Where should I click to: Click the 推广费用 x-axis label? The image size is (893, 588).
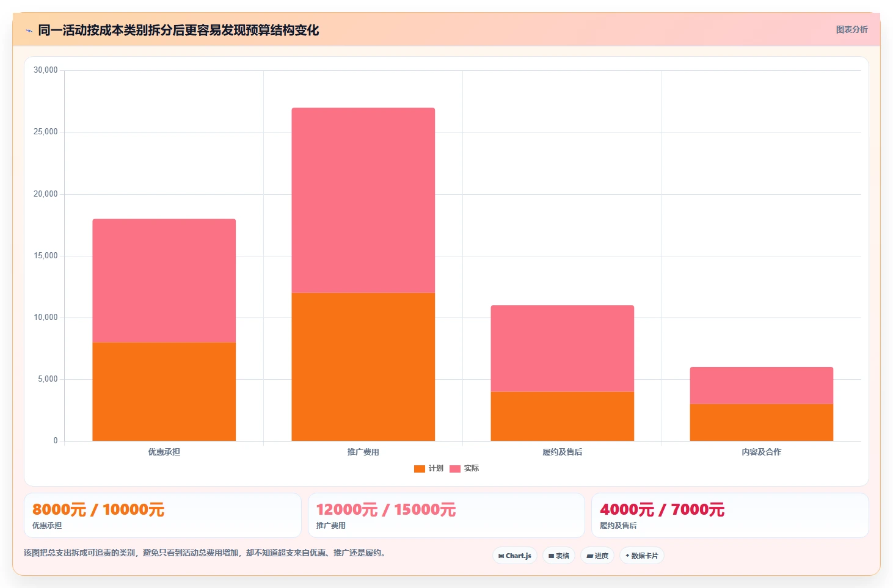click(x=363, y=452)
